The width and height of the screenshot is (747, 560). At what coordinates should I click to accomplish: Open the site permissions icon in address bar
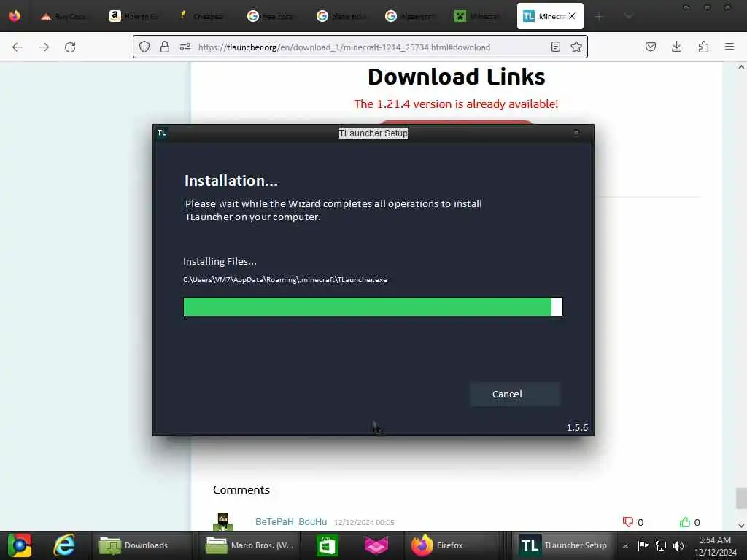[185, 47]
